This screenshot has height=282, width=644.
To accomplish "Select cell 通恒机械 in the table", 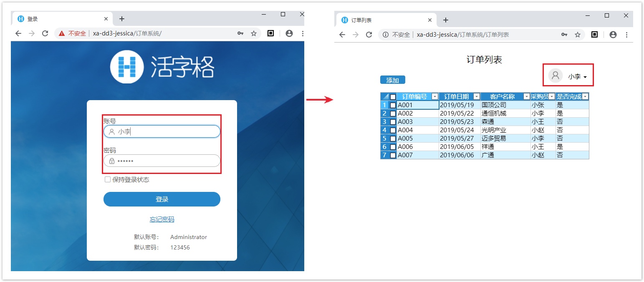I will pos(505,113).
